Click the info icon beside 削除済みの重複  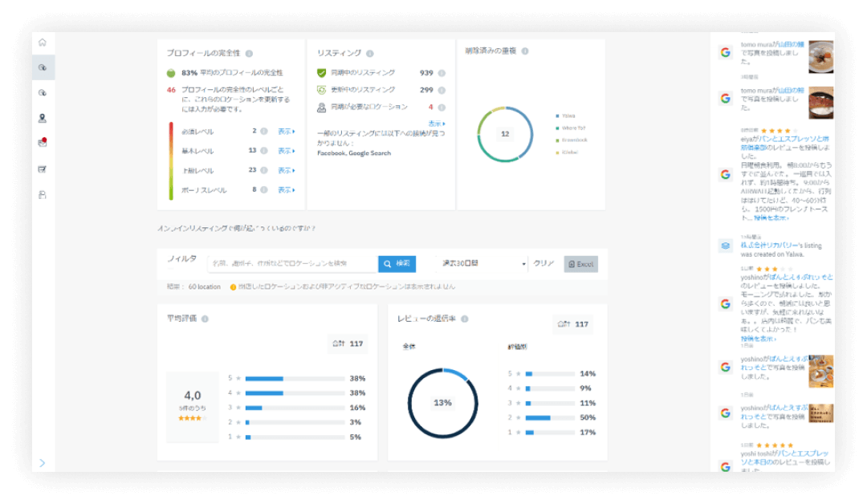[525, 51]
